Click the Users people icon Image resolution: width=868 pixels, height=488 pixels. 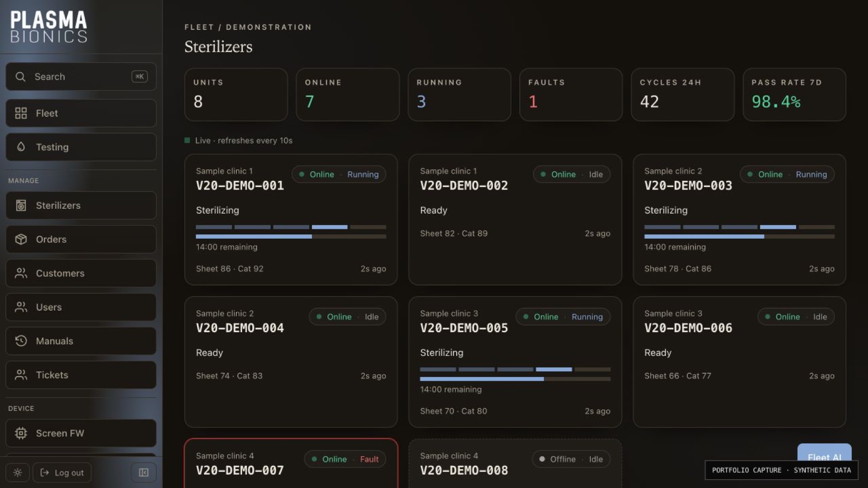click(21, 307)
